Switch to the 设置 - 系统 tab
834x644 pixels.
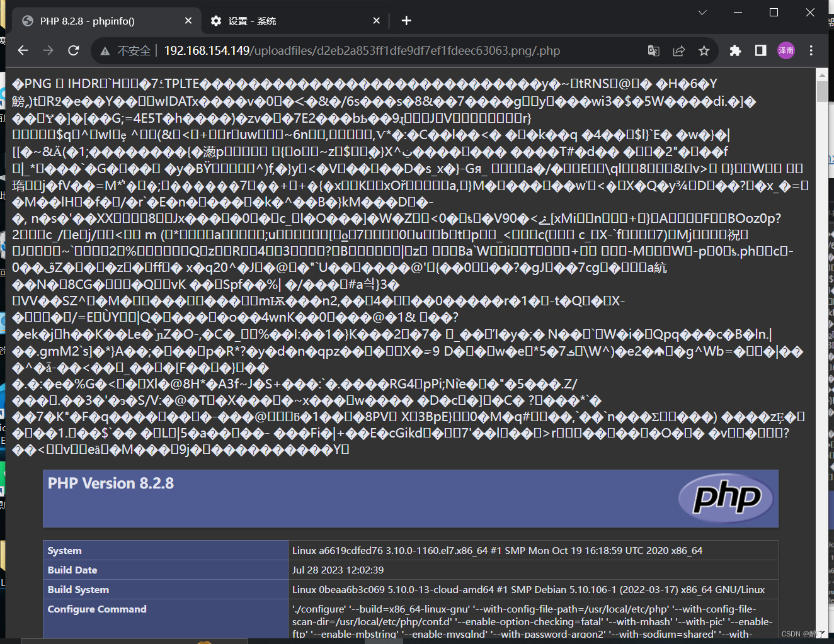pyautogui.click(x=295, y=21)
